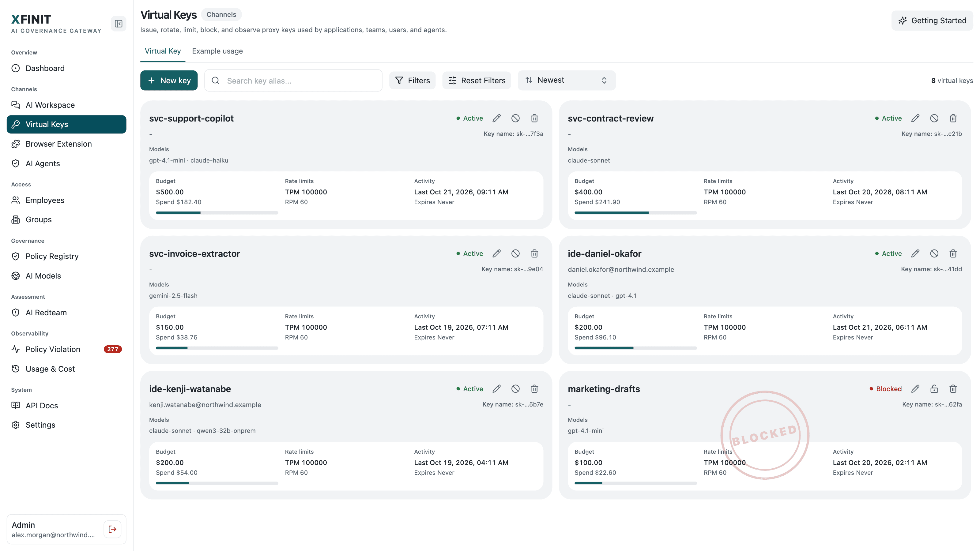The width and height of the screenshot is (980, 551).
Task: Focus the Search key alias field
Action: click(293, 80)
